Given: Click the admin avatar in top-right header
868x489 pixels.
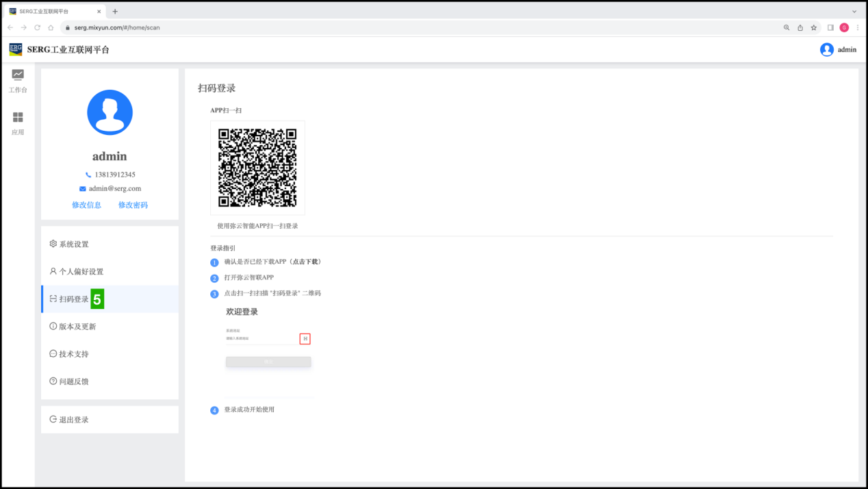Looking at the screenshot, I should 827,49.
